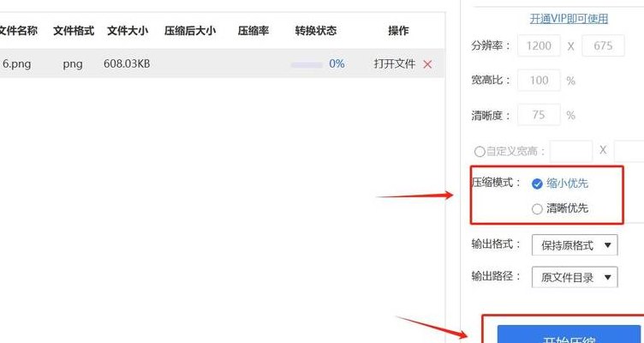Image resolution: width=644 pixels, height=343 pixels.
Task: Click the 压缩率 column header
Action: 253,30
